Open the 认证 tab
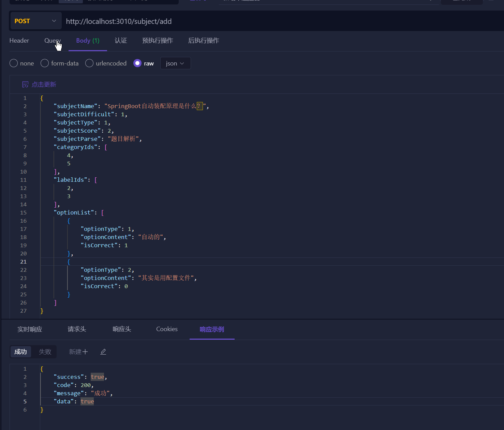 [121, 41]
